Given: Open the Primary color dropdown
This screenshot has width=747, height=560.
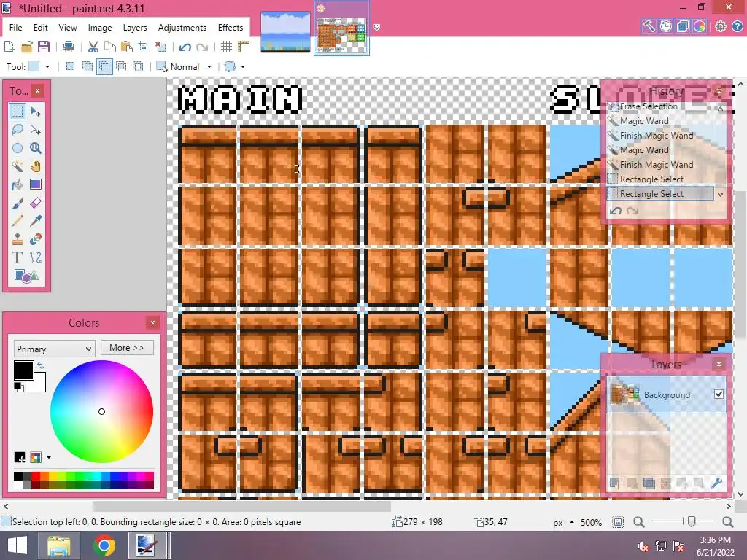Looking at the screenshot, I should click(54, 349).
